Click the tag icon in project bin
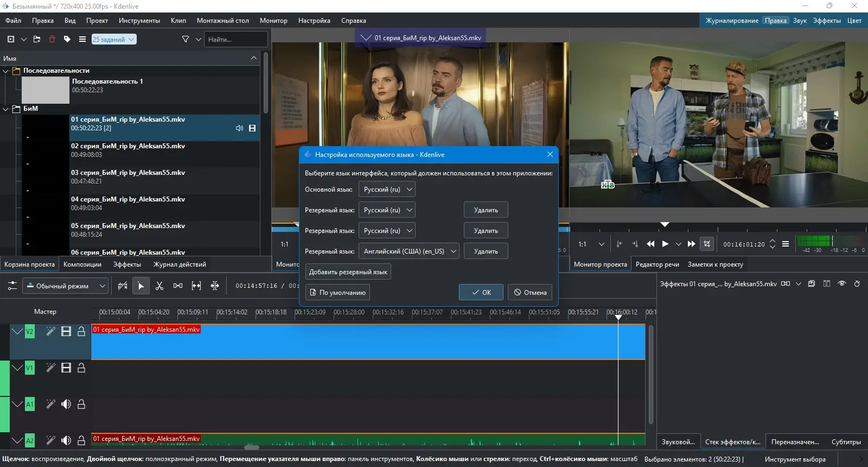Image resolution: width=868 pixels, height=467 pixels. [x=67, y=39]
